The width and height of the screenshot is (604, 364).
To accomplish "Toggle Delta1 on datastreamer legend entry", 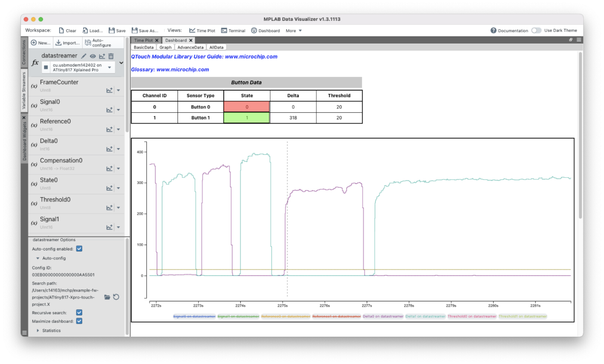I will (x=425, y=316).
